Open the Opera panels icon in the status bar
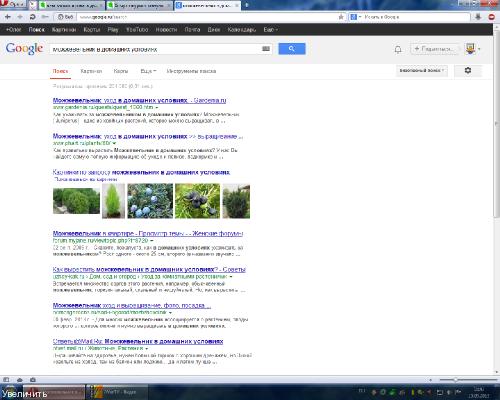500x400 pixels. pos(6,380)
